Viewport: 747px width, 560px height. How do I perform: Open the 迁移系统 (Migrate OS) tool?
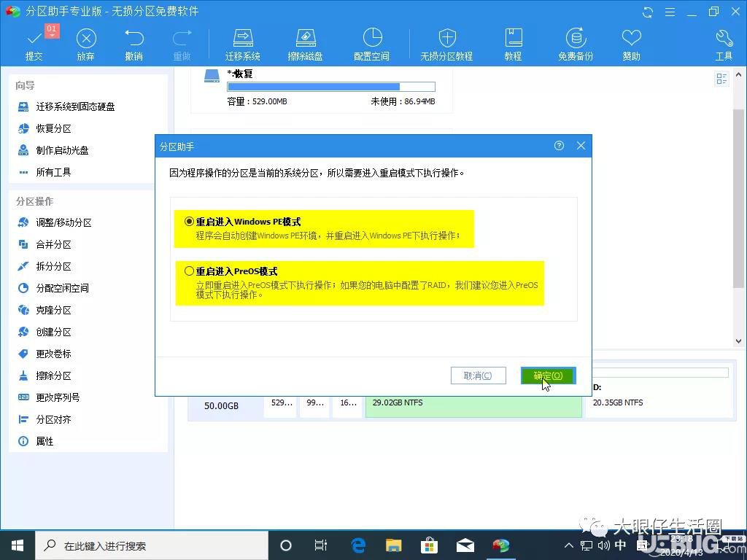(243, 42)
